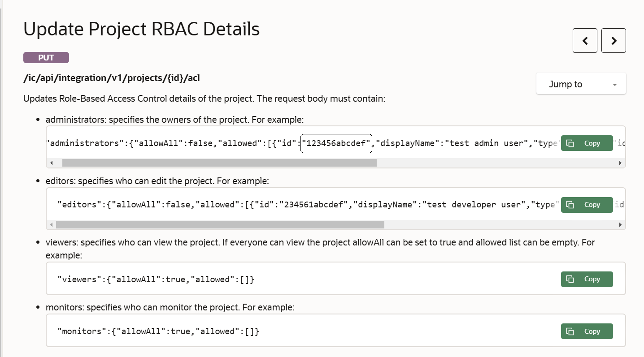Image resolution: width=644 pixels, height=357 pixels.
Task: Click the Update Project RBAC Details heading
Action: 141,29
